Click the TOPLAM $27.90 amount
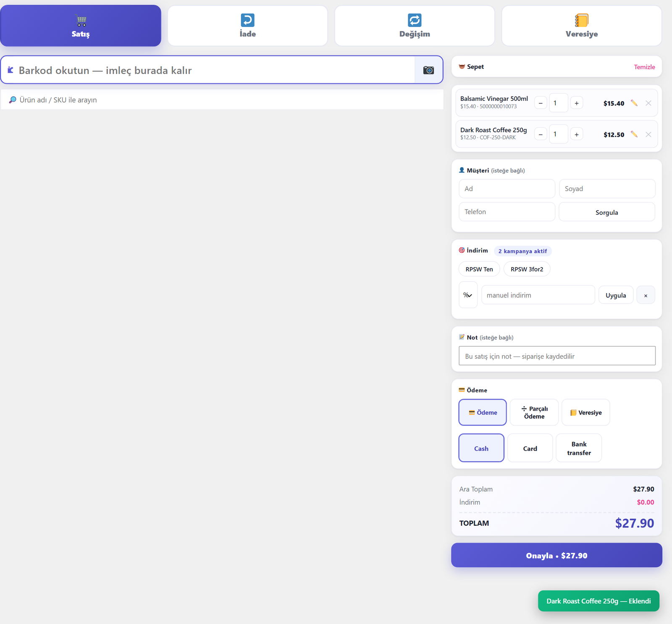This screenshot has width=672, height=624. (x=634, y=523)
